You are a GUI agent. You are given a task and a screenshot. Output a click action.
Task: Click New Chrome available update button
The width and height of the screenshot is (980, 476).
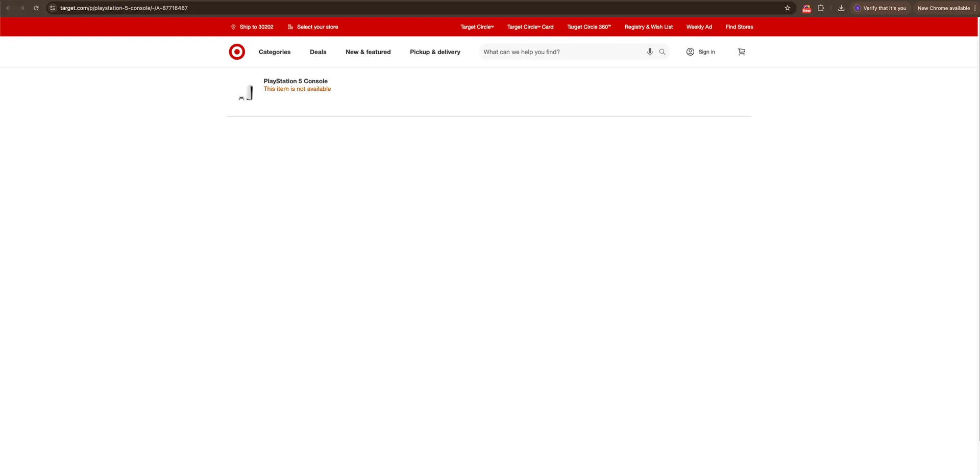pos(943,8)
